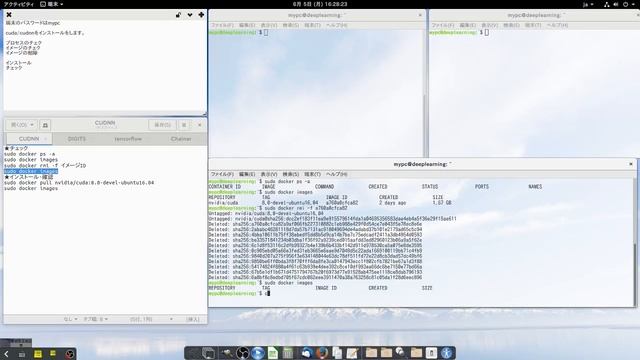Open the gedit 開く dropdown button
The image size is (640, 360).
point(22,125)
